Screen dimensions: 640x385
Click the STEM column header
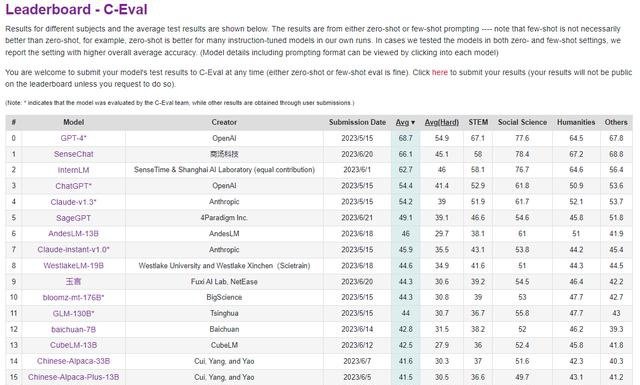478,122
